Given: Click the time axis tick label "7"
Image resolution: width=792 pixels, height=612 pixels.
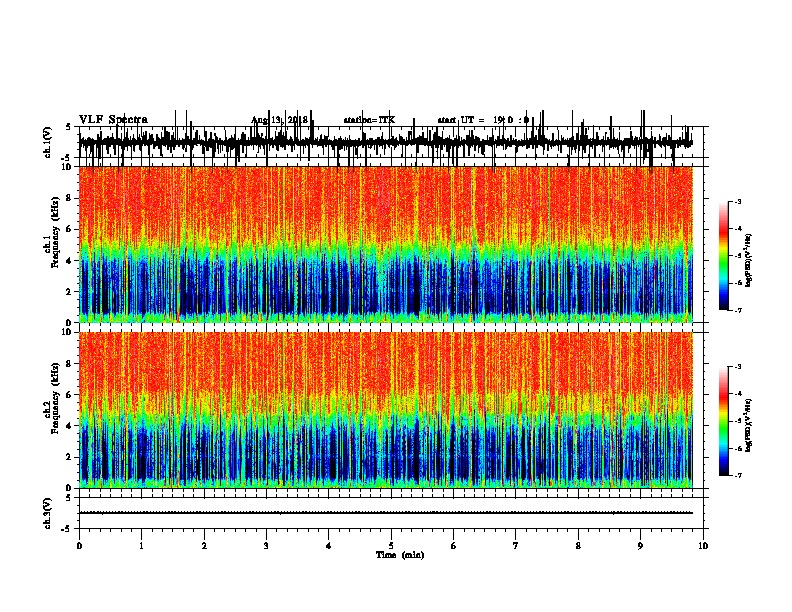Looking at the screenshot, I should pos(516,546).
